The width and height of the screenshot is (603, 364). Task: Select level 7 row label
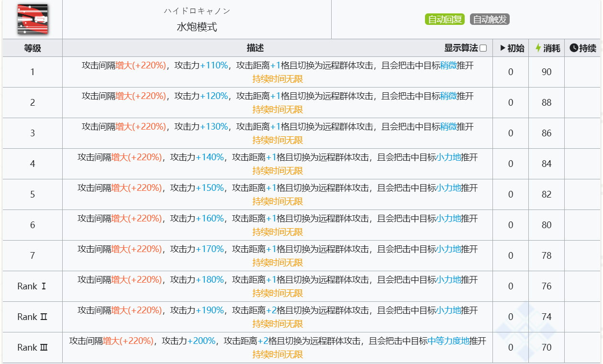tap(33, 256)
